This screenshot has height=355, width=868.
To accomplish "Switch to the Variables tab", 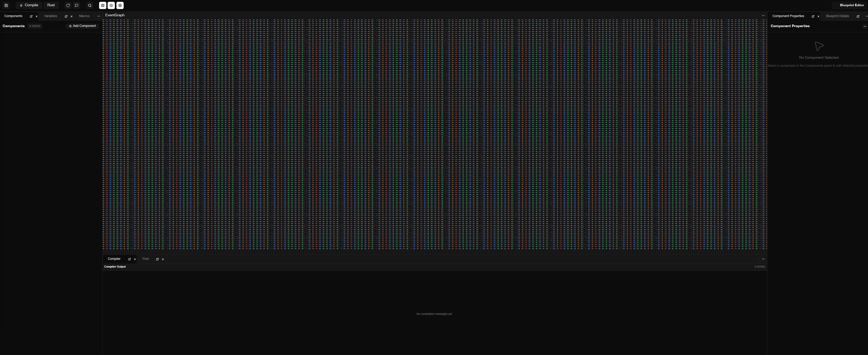I will (x=50, y=16).
